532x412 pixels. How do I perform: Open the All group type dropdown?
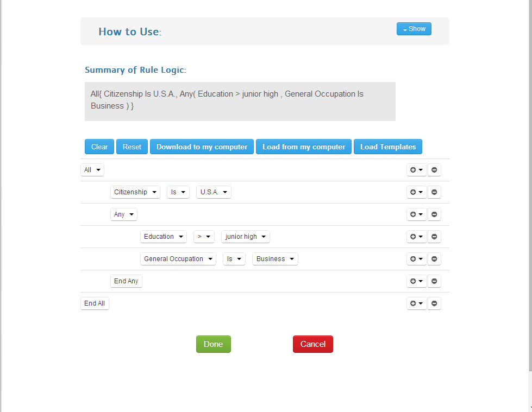point(92,170)
